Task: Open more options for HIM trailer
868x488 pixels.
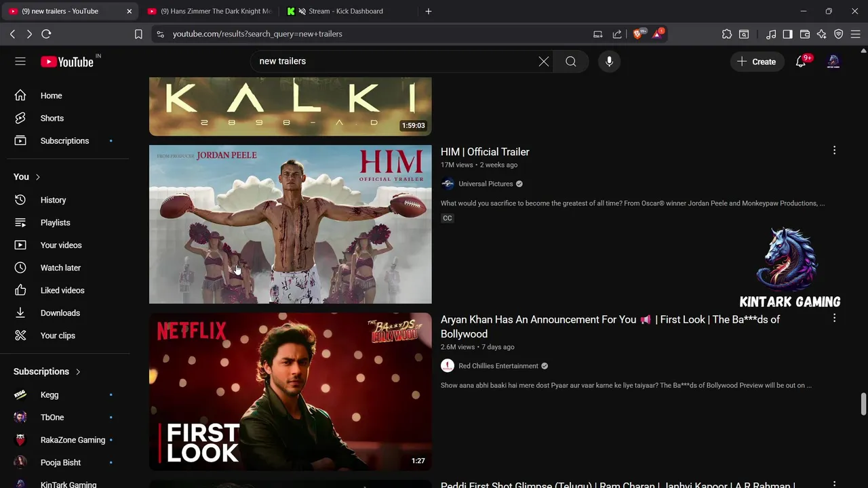Action: tap(834, 150)
